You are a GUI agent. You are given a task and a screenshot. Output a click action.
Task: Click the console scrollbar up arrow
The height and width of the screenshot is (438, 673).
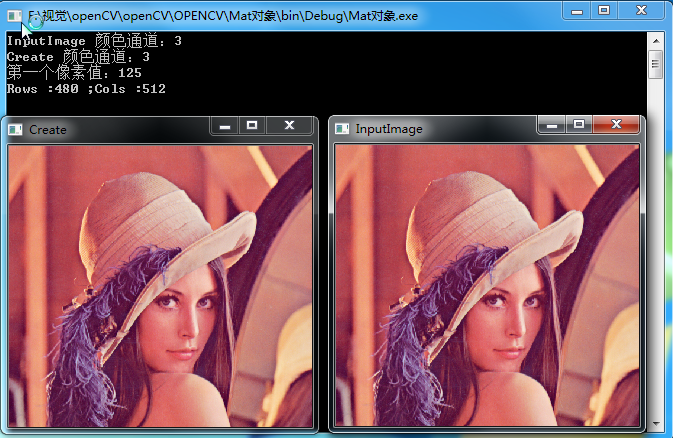(656, 41)
